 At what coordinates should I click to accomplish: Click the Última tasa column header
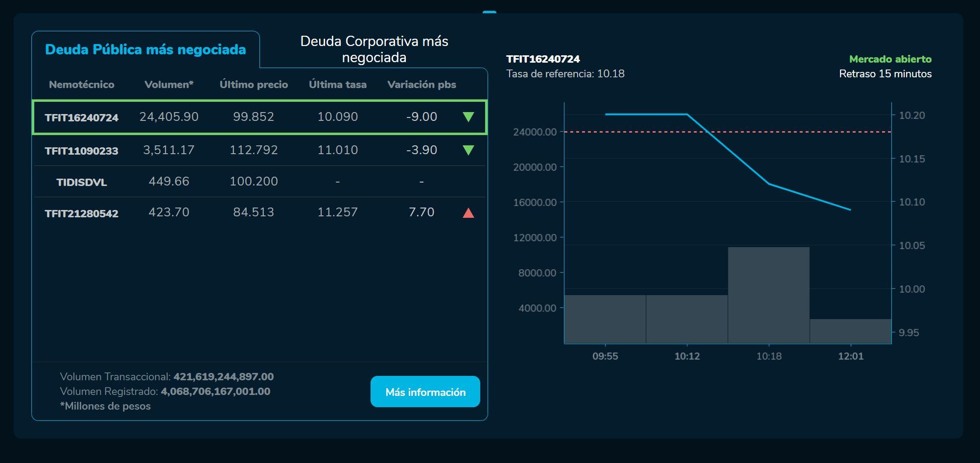pyautogui.click(x=337, y=85)
